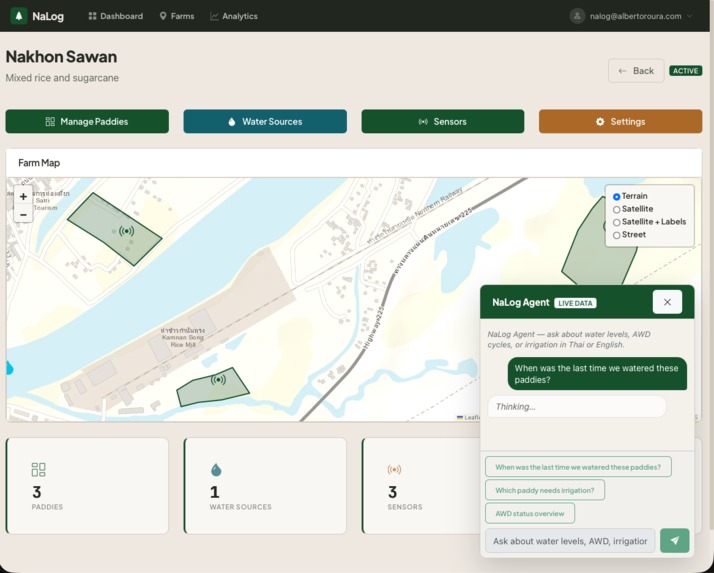The width and height of the screenshot is (714, 573).
Task: Click the sensor icon on the stats card
Action: 394,469
